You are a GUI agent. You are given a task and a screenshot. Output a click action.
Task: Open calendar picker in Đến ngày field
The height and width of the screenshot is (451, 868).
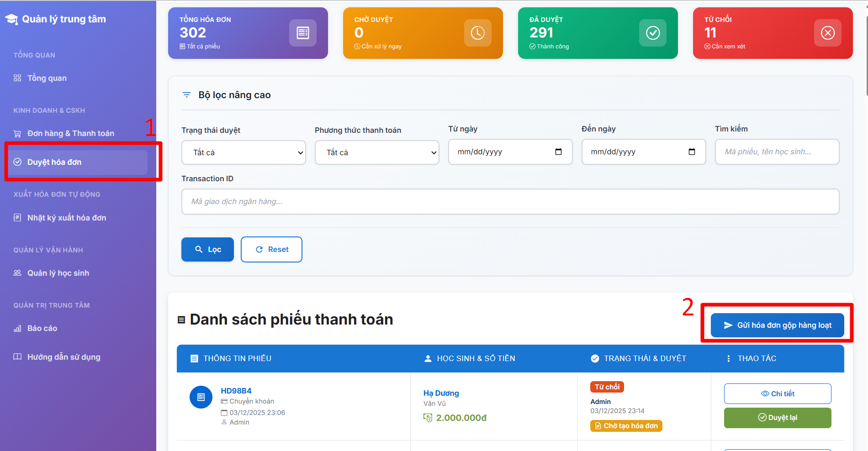(692, 152)
